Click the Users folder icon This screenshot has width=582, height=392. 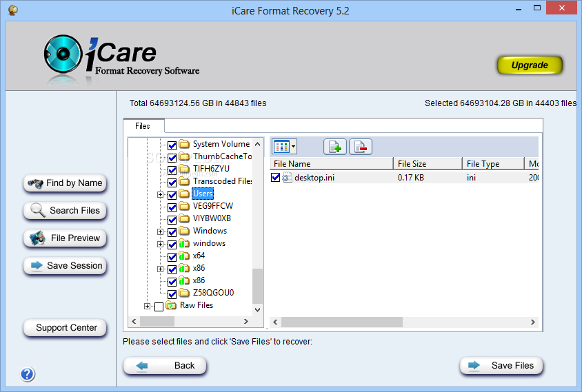pos(183,193)
